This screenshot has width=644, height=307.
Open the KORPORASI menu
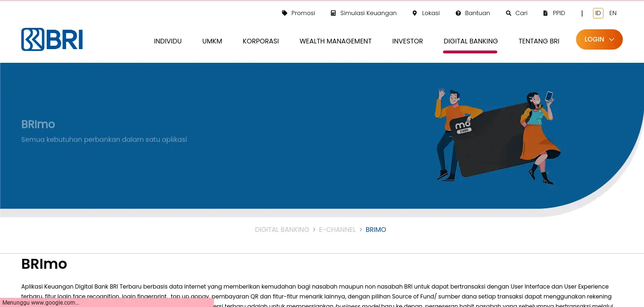tap(261, 41)
